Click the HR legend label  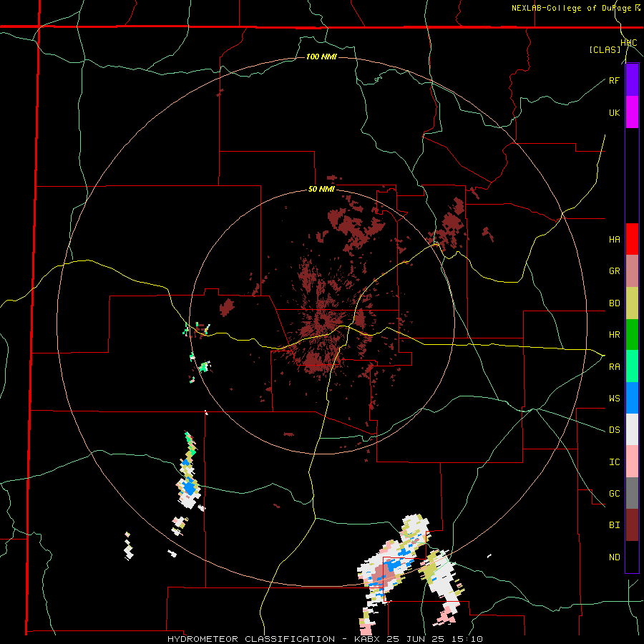click(614, 335)
